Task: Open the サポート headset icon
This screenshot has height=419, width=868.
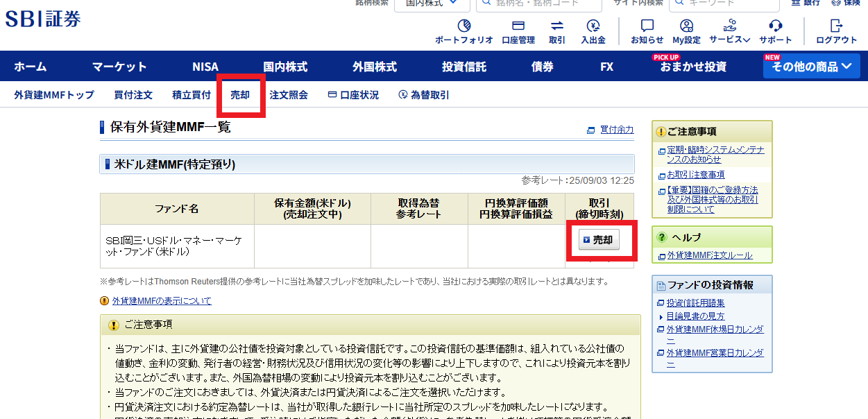Action: click(x=776, y=32)
